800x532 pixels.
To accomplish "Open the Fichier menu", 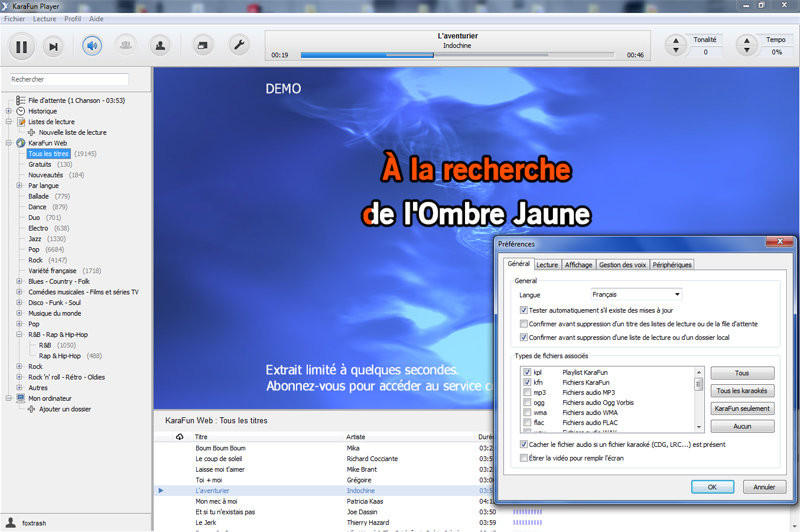I will (x=14, y=19).
